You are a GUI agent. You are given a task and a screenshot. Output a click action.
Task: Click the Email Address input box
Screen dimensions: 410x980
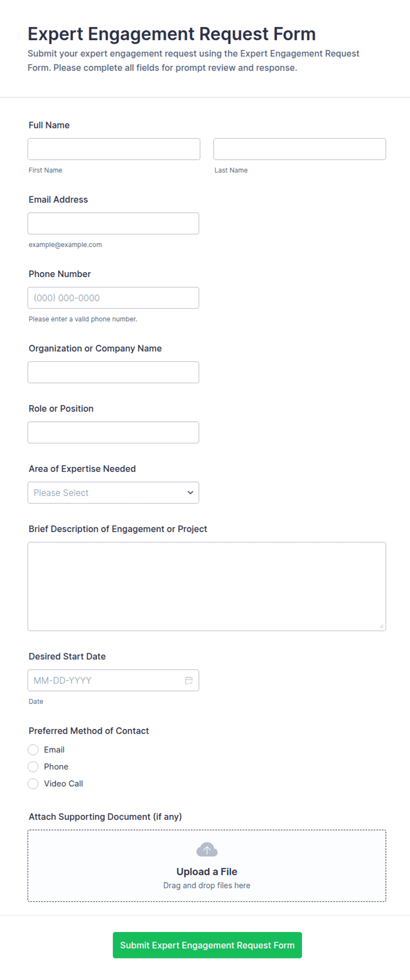(x=113, y=223)
